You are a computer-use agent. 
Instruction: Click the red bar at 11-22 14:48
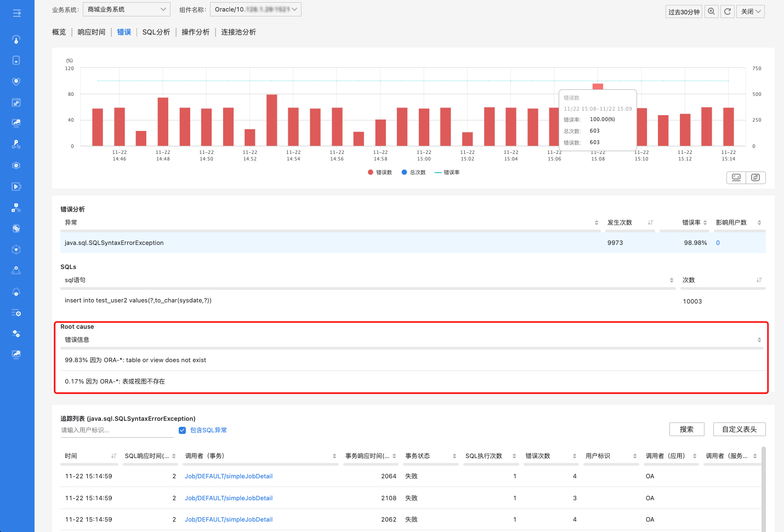click(x=163, y=122)
